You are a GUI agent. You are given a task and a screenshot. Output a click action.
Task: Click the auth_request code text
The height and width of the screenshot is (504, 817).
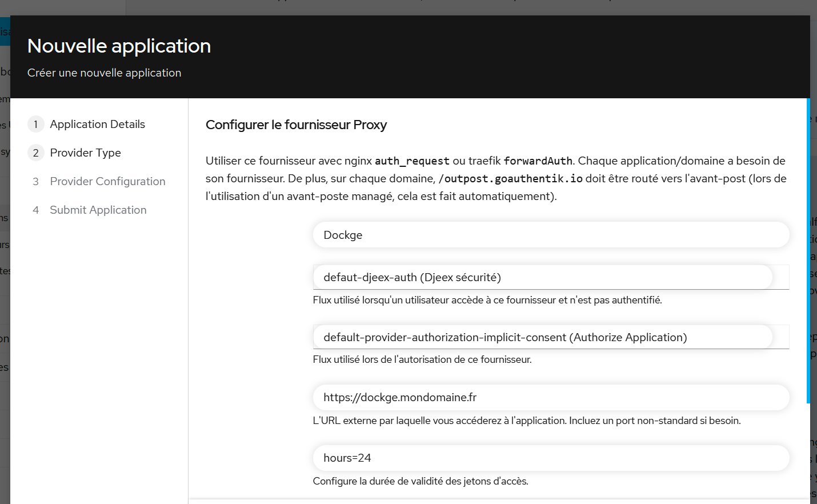point(412,161)
